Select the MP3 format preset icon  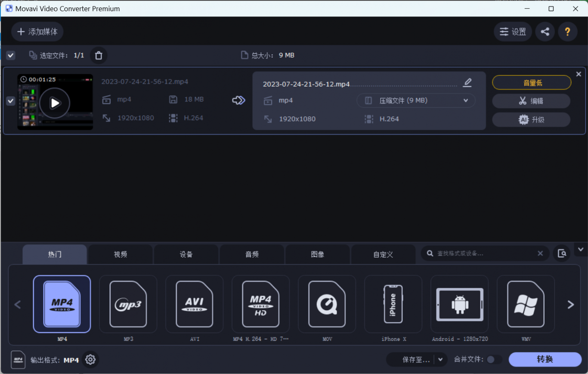coord(128,304)
